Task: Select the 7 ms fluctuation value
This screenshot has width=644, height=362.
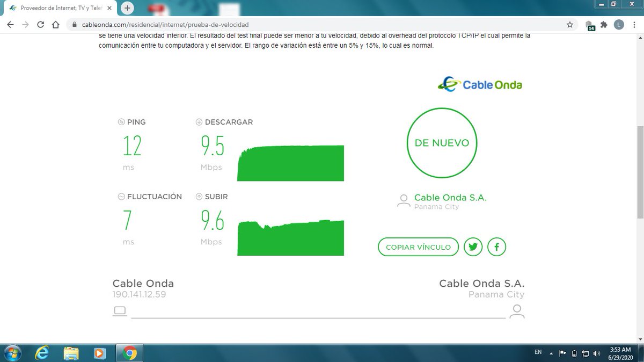Action: (127, 221)
